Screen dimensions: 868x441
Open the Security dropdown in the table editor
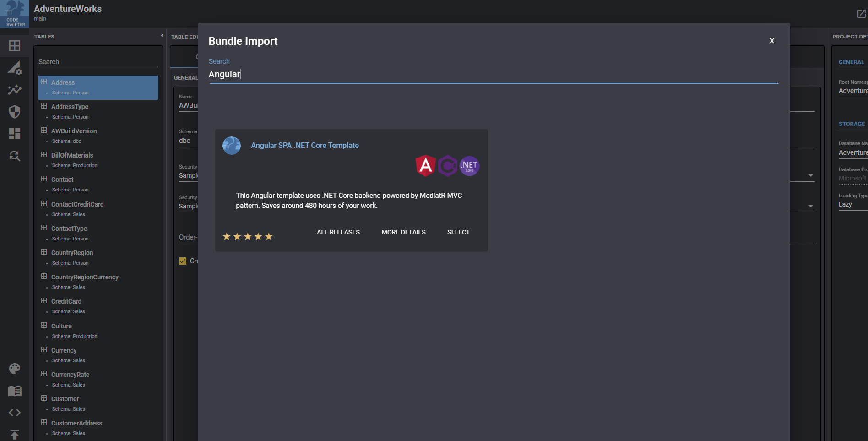[x=810, y=175]
